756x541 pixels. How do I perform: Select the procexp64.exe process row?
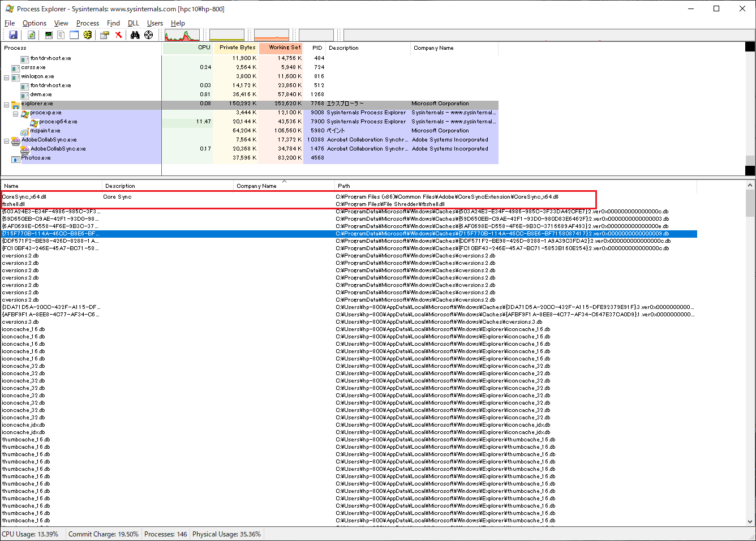250,122
